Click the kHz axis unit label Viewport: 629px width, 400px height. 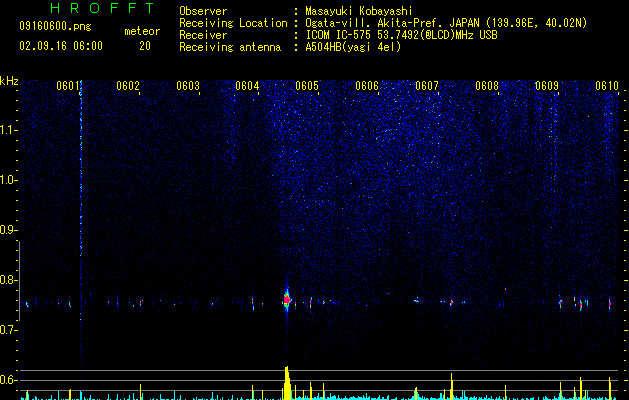(9, 81)
